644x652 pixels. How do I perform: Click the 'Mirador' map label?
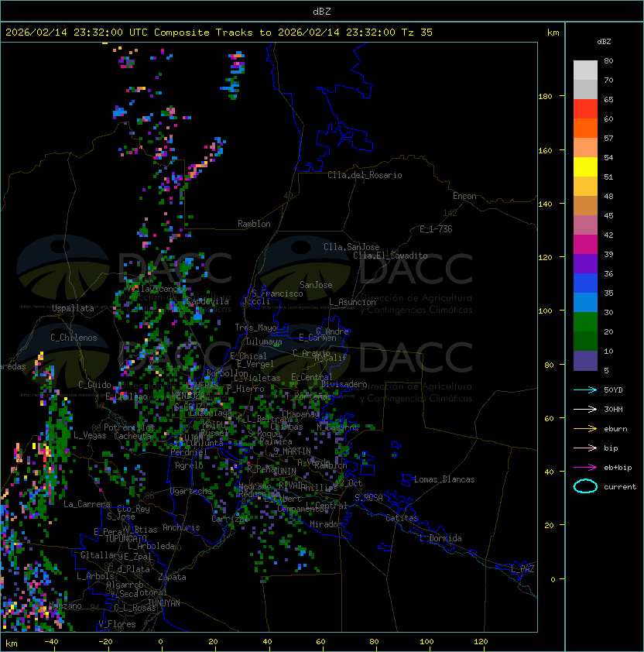[x=326, y=524]
